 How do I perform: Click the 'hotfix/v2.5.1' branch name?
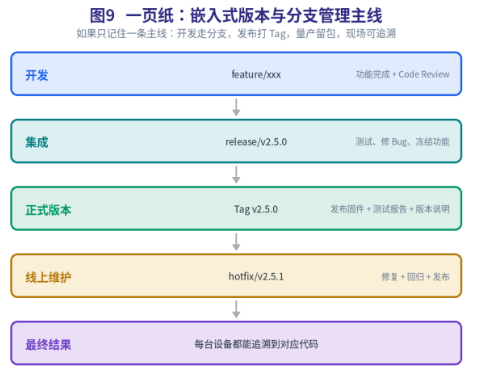click(256, 276)
